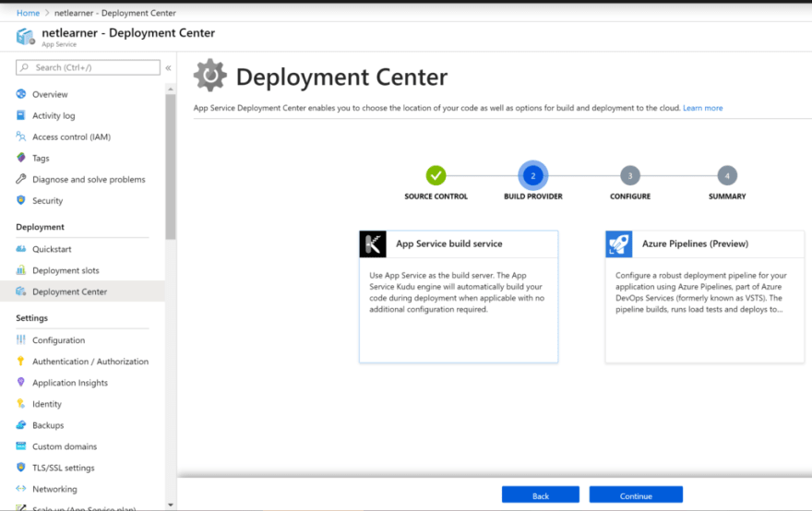Viewport: 812px width, 511px height.
Task: Click the Deployment Center cube icon in sidebar
Action: click(20, 291)
